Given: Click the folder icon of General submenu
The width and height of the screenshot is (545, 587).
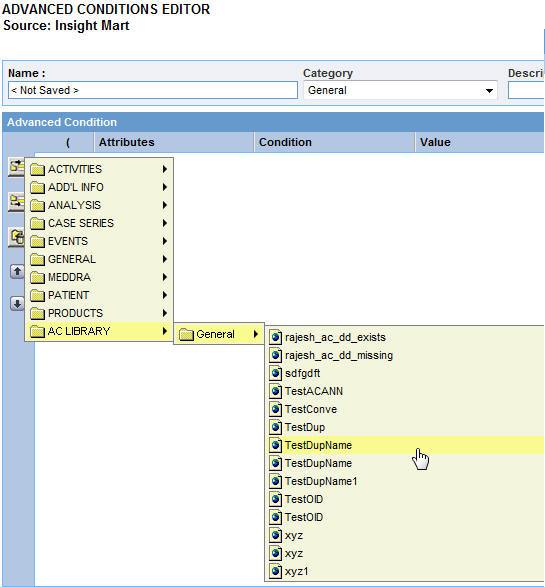Looking at the screenshot, I should coord(186,334).
